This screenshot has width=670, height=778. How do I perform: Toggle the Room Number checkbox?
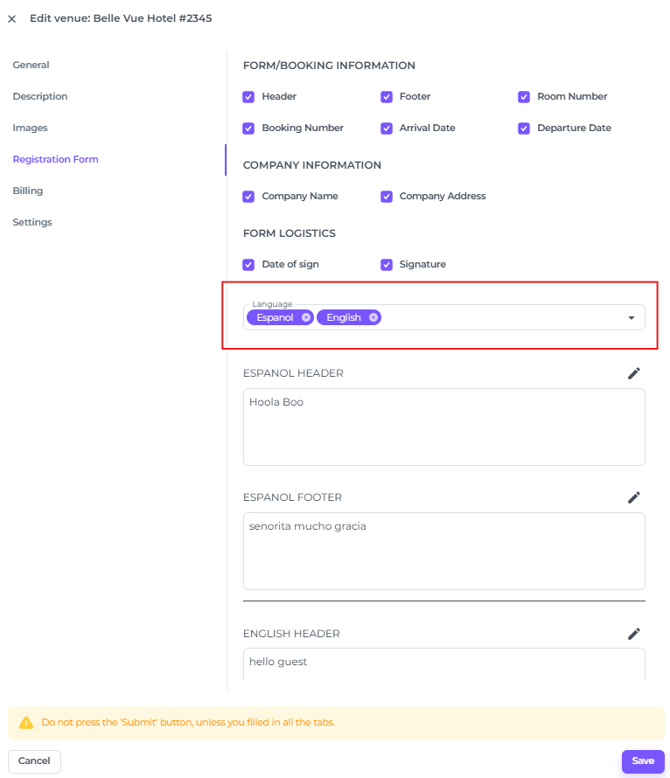[x=524, y=97]
